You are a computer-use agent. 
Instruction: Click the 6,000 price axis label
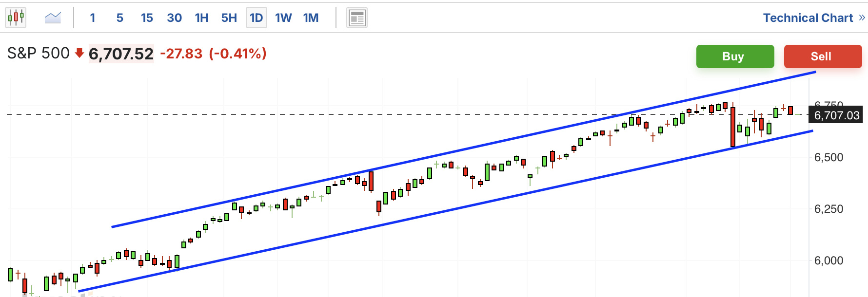click(829, 260)
